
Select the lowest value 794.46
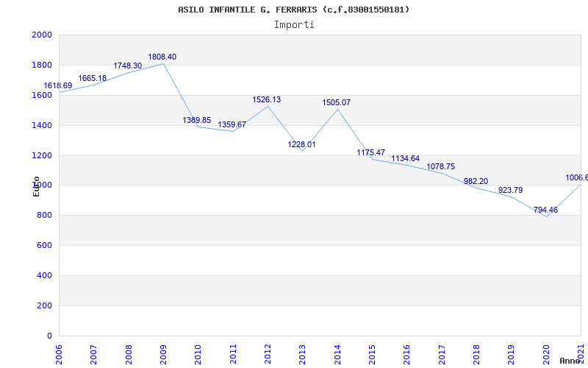pos(545,210)
